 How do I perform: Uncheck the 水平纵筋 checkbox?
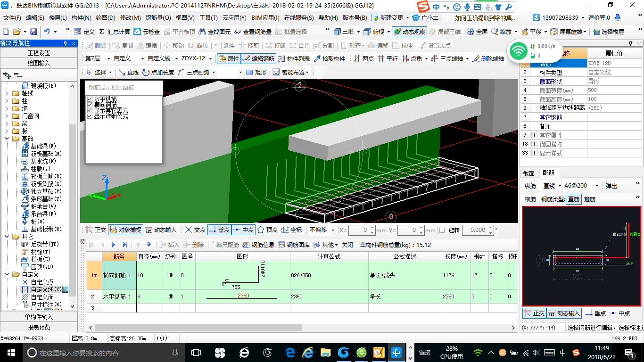click(x=90, y=99)
